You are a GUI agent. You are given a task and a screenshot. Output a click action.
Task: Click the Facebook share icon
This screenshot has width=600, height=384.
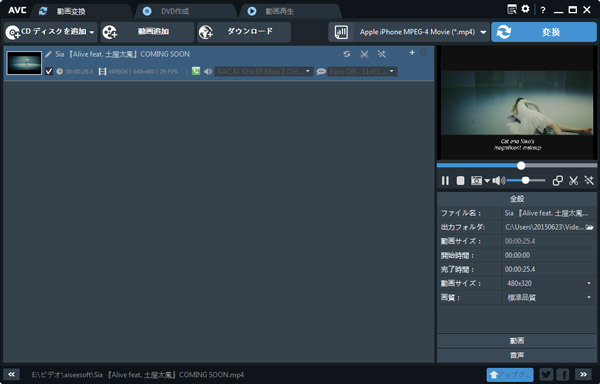click(563, 374)
